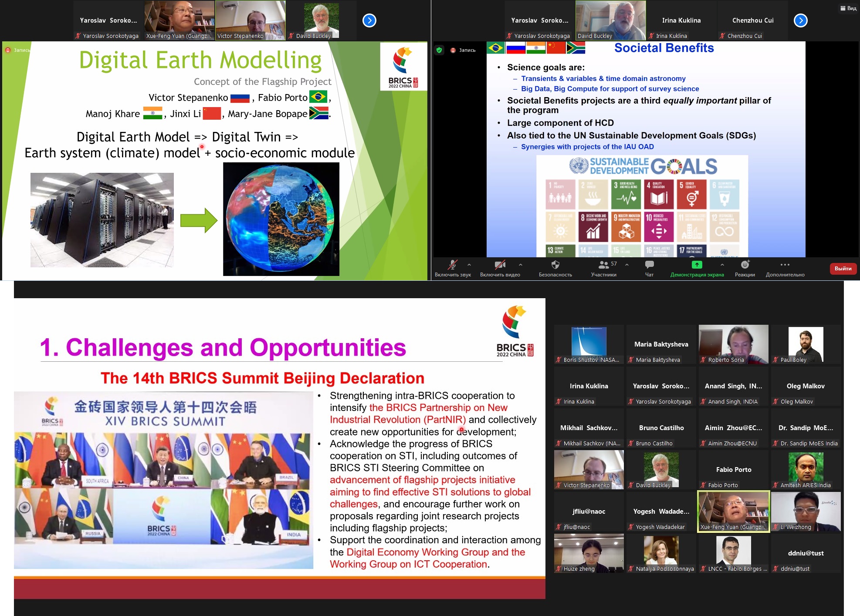Select Amitesh ARIES India video tile
The image size is (860, 616).
point(806,469)
